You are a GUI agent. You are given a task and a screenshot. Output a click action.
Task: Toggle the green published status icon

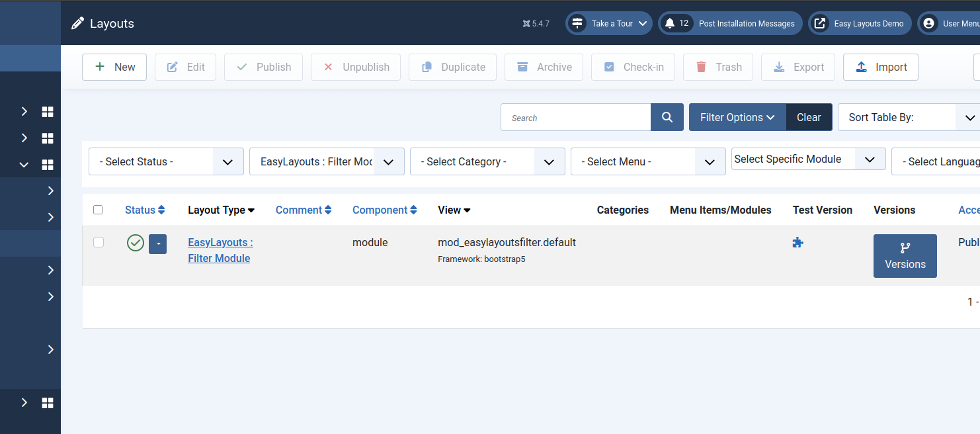coord(136,243)
